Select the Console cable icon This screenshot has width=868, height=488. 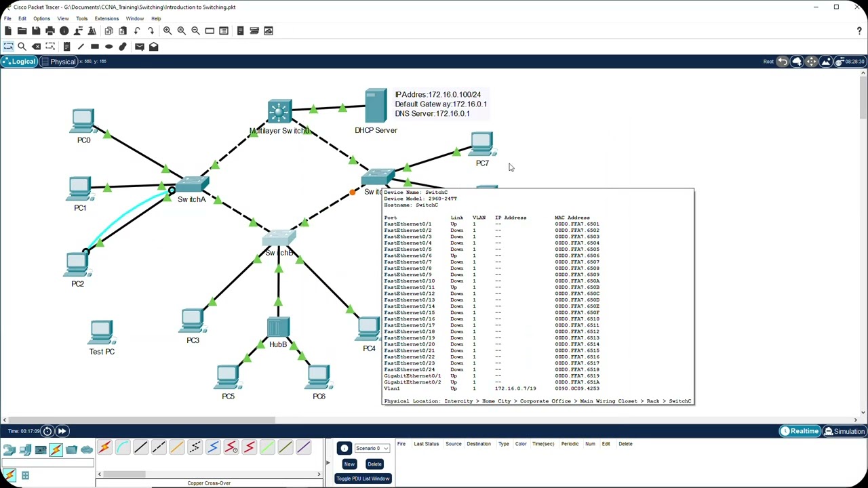tap(123, 447)
